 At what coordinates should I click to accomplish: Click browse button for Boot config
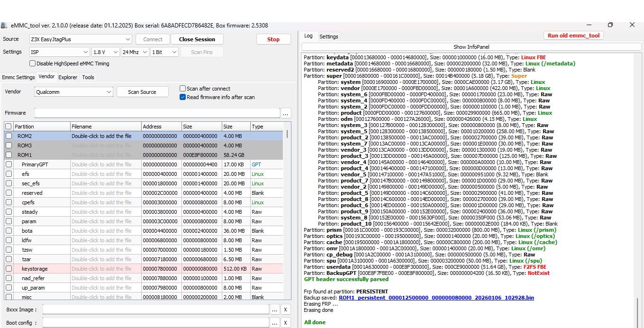click(x=274, y=323)
